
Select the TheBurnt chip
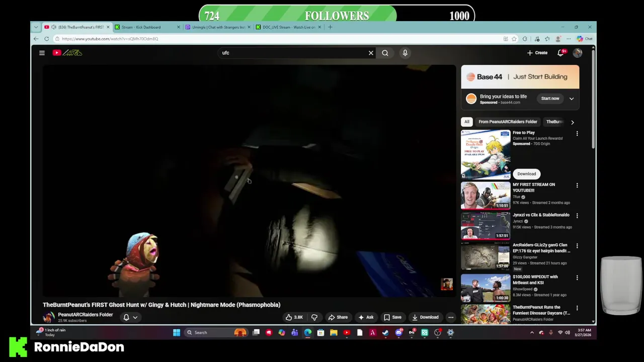coord(554,122)
